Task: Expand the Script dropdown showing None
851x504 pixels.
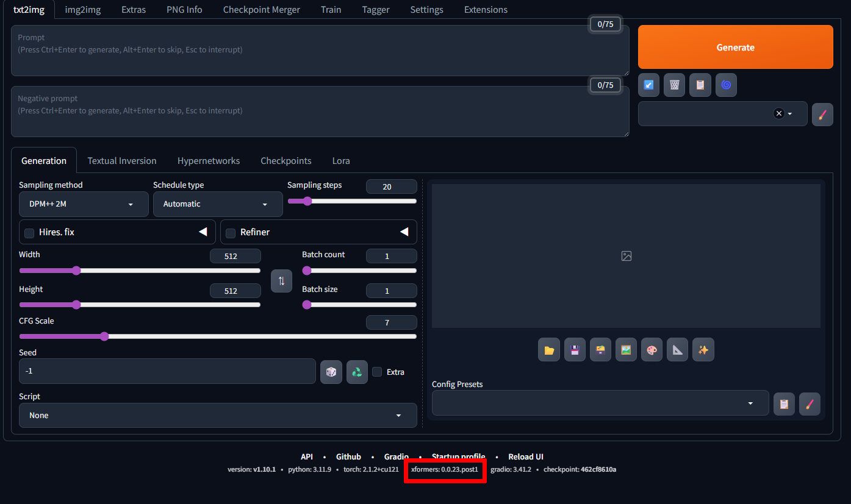Action: point(218,416)
